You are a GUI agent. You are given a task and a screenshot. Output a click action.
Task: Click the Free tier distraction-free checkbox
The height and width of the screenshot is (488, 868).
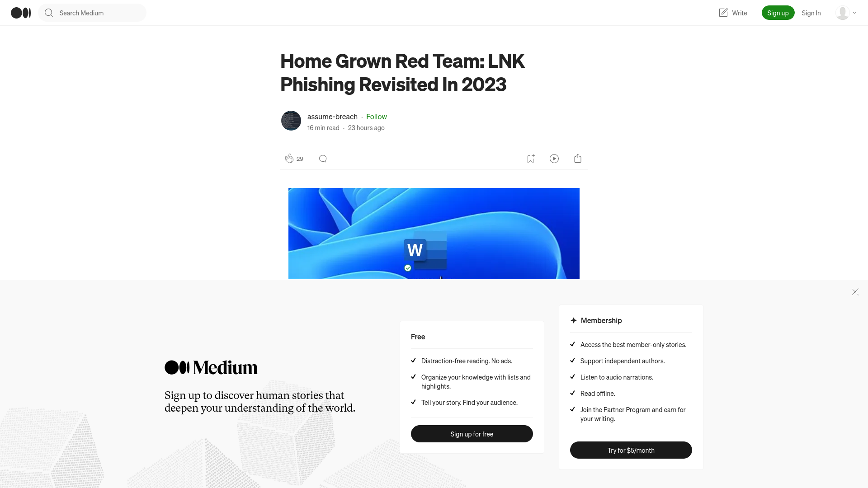point(414,361)
